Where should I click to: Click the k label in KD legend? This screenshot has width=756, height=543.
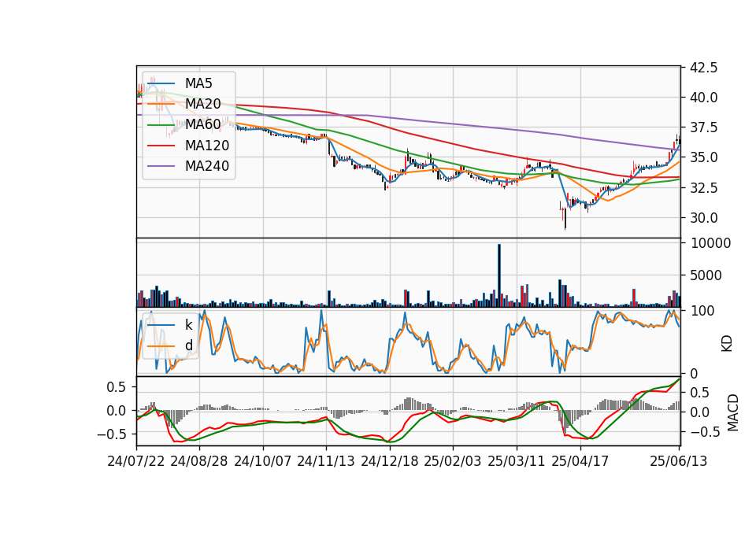click(x=188, y=325)
